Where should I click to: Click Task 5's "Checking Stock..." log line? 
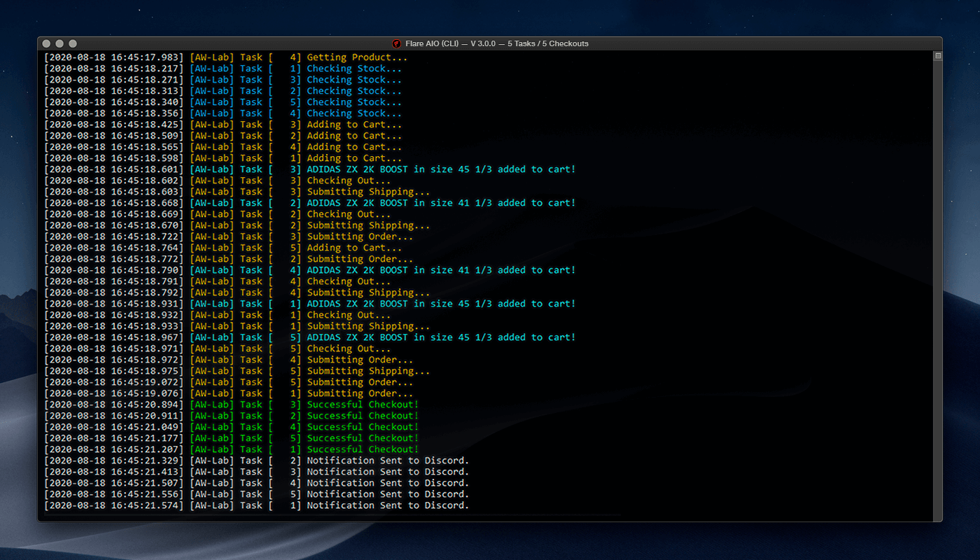click(354, 102)
